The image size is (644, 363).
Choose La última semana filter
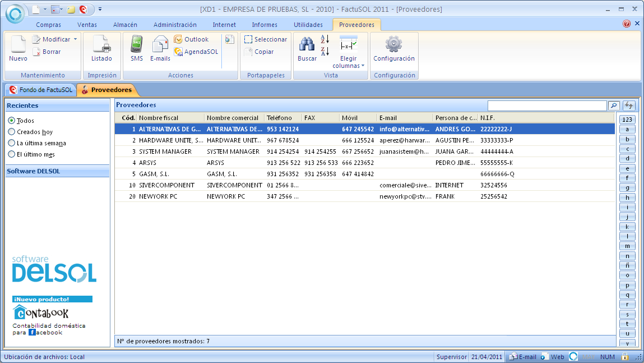12,143
